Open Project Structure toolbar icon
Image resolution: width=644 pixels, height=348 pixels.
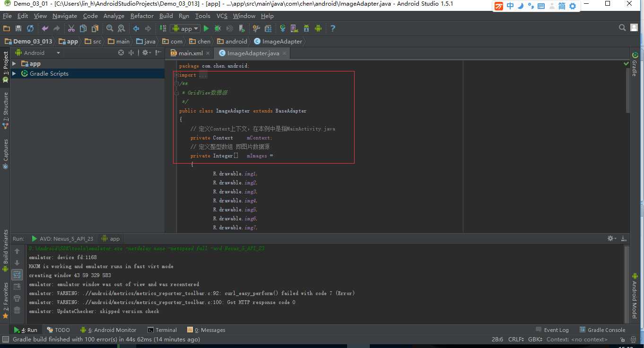point(268,28)
